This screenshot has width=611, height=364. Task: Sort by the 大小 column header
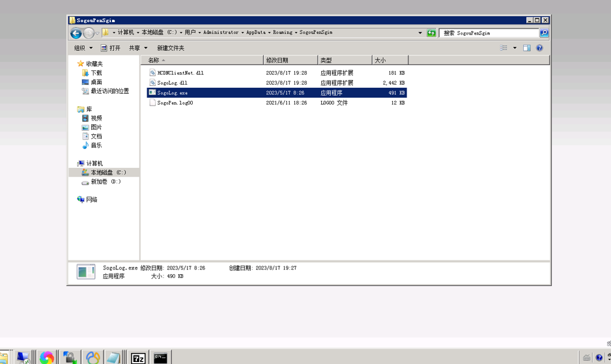(x=390, y=60)
